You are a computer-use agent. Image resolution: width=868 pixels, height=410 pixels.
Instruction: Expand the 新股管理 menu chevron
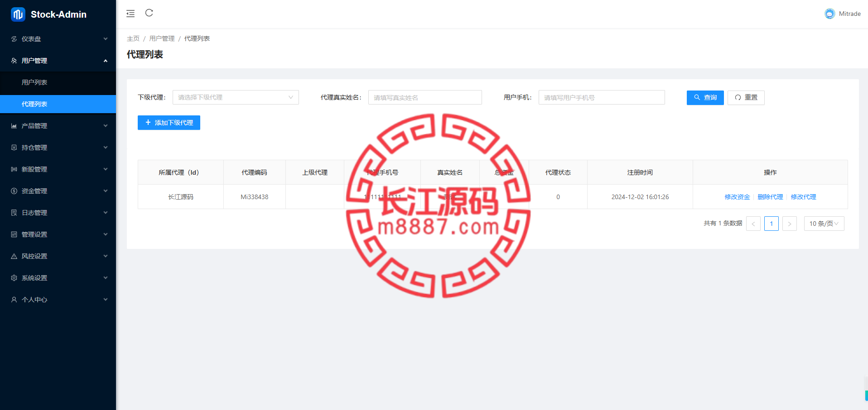(x=106, y=169)
